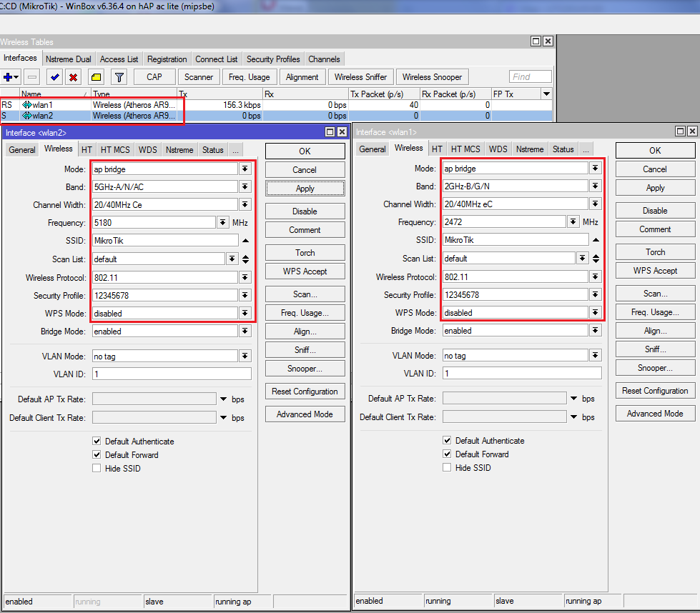700x613 pixels.
Task: Open WPS Mode dropdown in wlan1 window
Action: pyautogui.click(x=596, y=312)
